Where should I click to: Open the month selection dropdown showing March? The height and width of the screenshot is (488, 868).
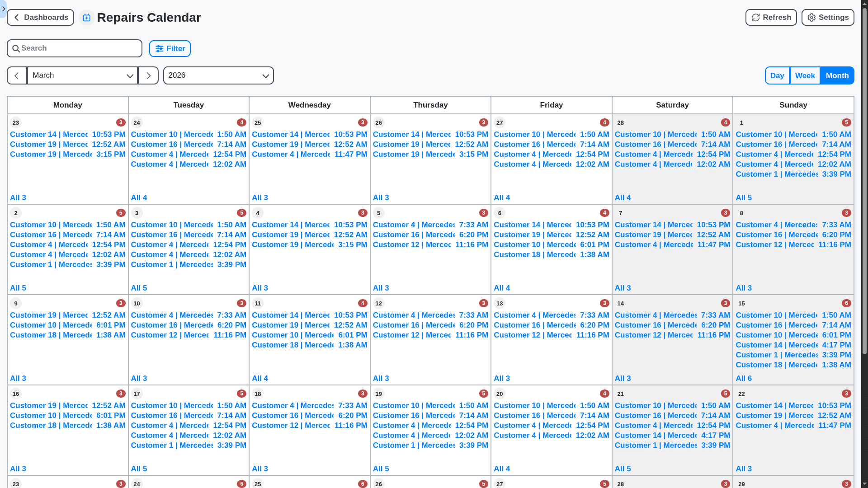tap(82, 75)
